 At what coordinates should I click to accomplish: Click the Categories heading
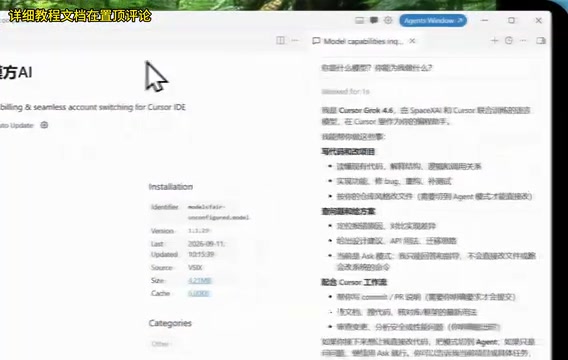tap(170, 323)
